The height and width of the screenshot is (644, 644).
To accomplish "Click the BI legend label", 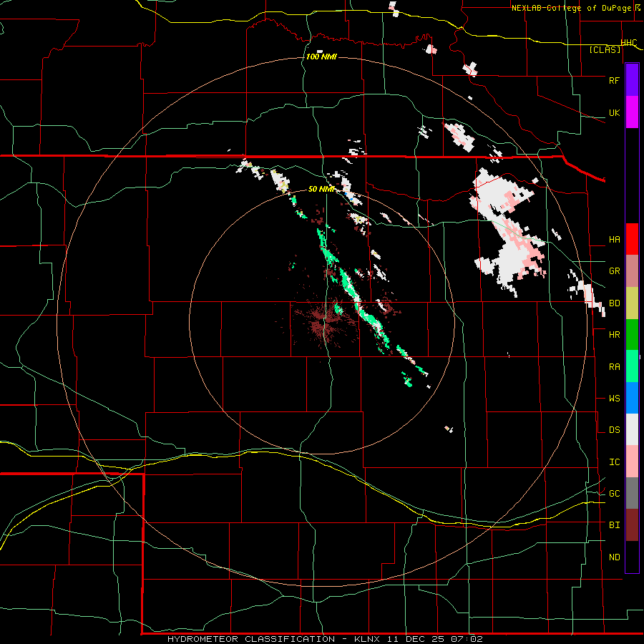I will coord(614,525).
